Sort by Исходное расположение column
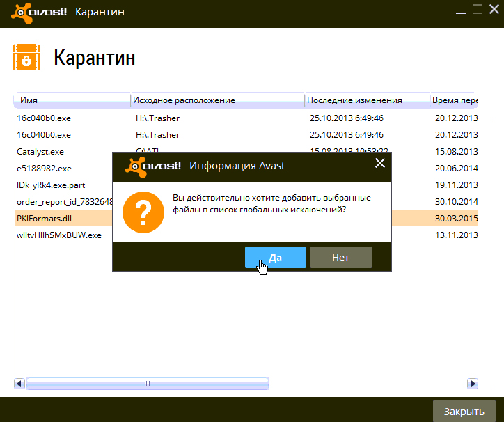504x422 pixels. tap(216, 100)
